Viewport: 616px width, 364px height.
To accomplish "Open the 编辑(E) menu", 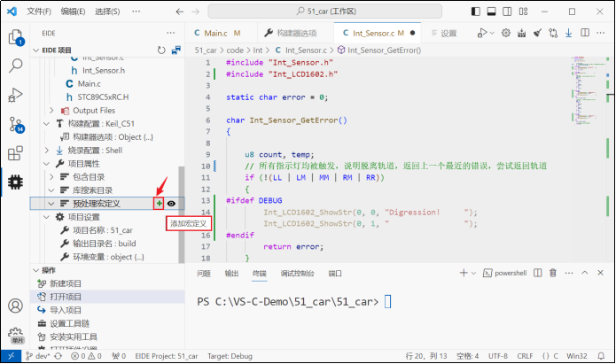I will pyautogui.click(x=73, y=12).
